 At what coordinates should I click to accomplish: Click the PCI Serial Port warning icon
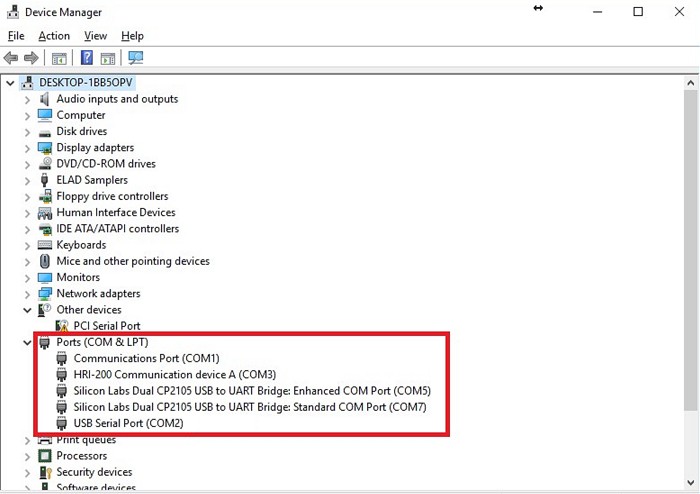tap(63, 326)
